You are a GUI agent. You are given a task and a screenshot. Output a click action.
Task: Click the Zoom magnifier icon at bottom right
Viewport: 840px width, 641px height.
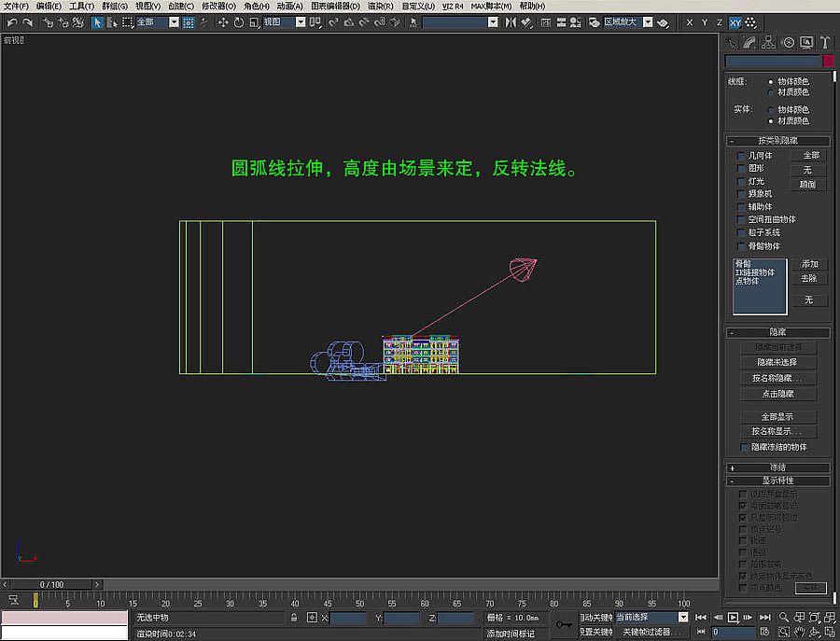(x=784, y=617)
